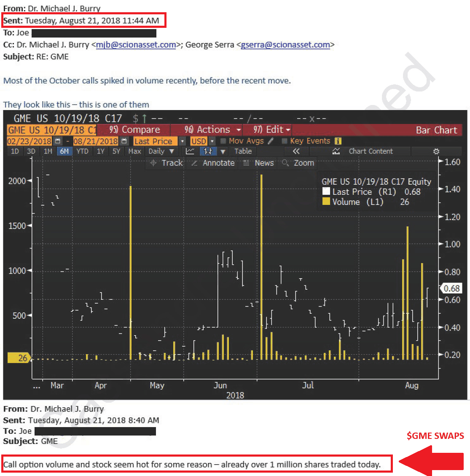Click the yellow 26 volume axis marker
This screenshot has width=470, height=476.
20,358
